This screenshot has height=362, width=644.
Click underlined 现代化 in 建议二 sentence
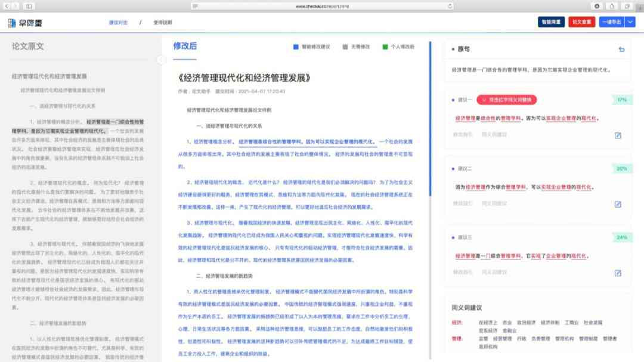pyautogui.click(x=584, y=187)
